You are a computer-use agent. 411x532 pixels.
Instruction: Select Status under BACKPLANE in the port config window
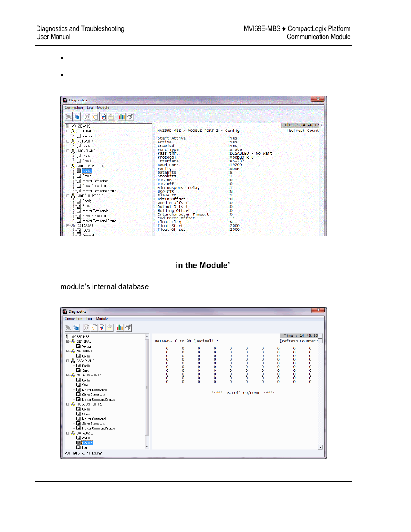[87, 161]
